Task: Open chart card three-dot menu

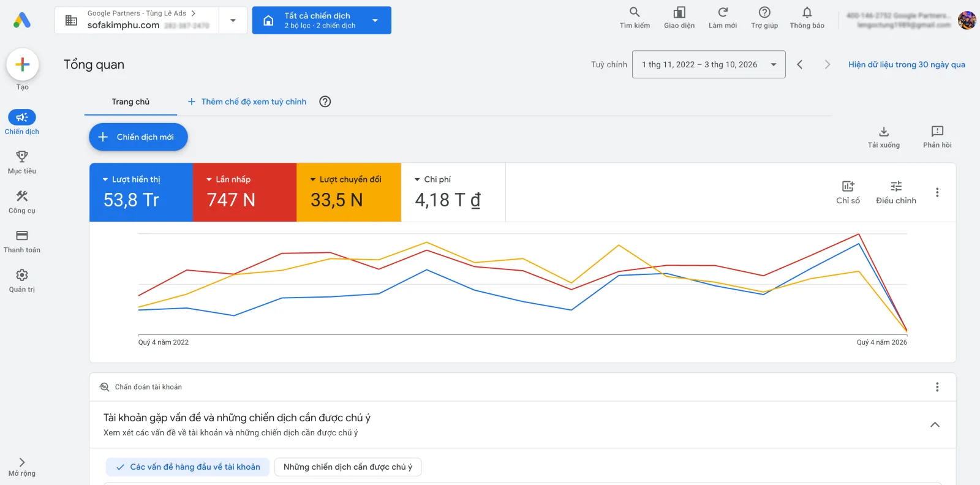Action: pyautogui.click(x=937, y=192)
